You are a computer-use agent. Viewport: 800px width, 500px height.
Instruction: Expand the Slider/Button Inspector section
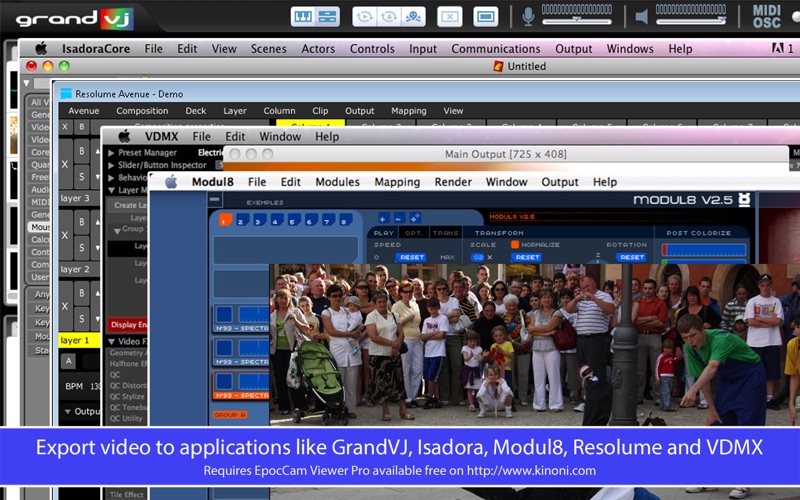[111, 165]
